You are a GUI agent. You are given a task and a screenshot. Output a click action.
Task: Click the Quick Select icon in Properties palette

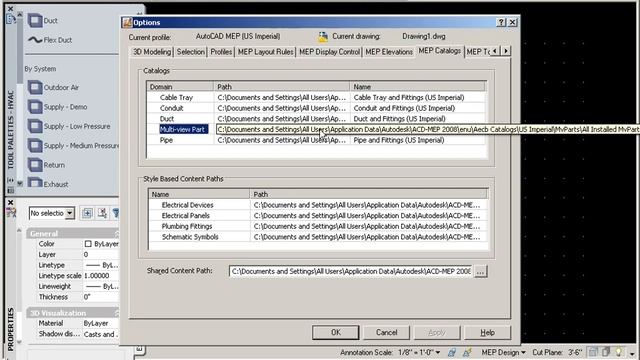87,213
